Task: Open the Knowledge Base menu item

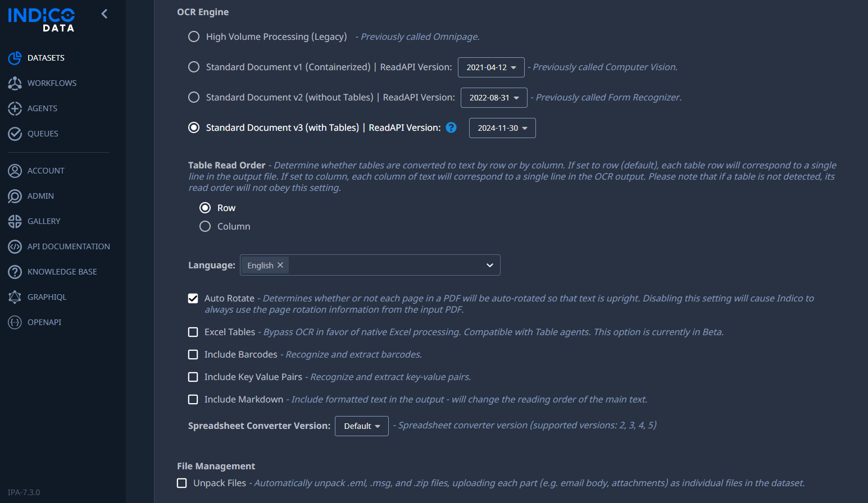Action: (62, 272)
